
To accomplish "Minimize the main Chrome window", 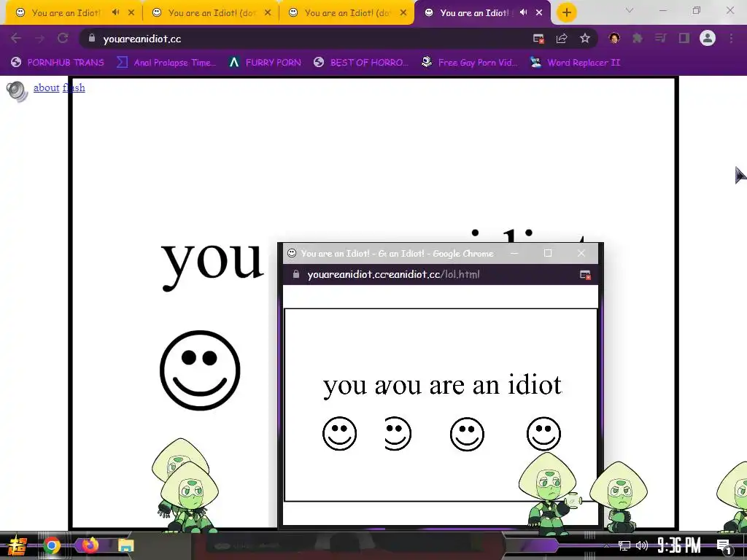I will click(x=663, y=10).
